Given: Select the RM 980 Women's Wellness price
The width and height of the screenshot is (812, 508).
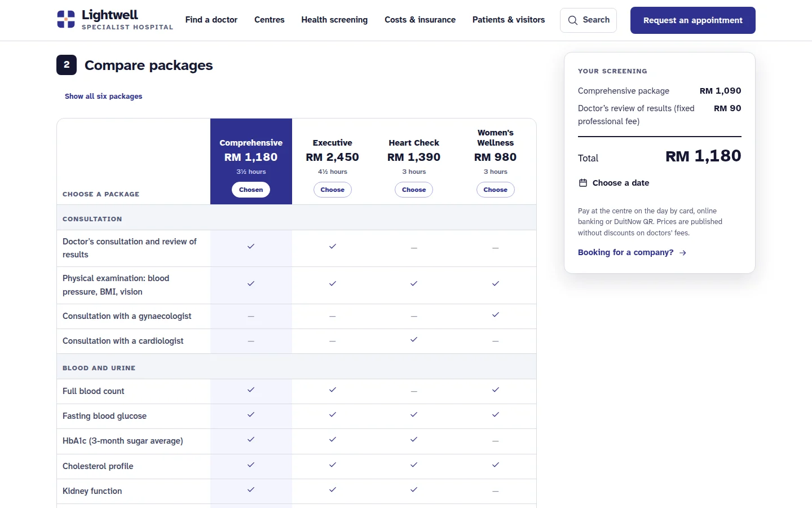Looking at the screenshot, I should click(496, 157).
